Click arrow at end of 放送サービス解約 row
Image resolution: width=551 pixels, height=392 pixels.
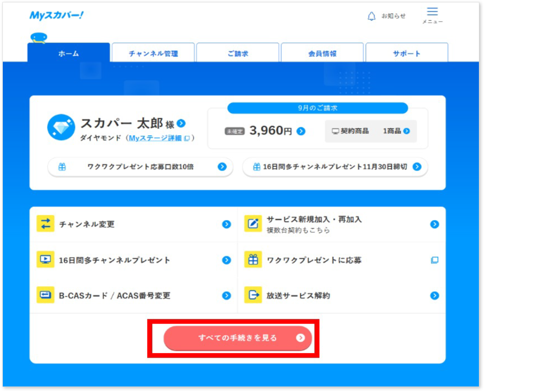pyautogui.click(x=434, y=296)
